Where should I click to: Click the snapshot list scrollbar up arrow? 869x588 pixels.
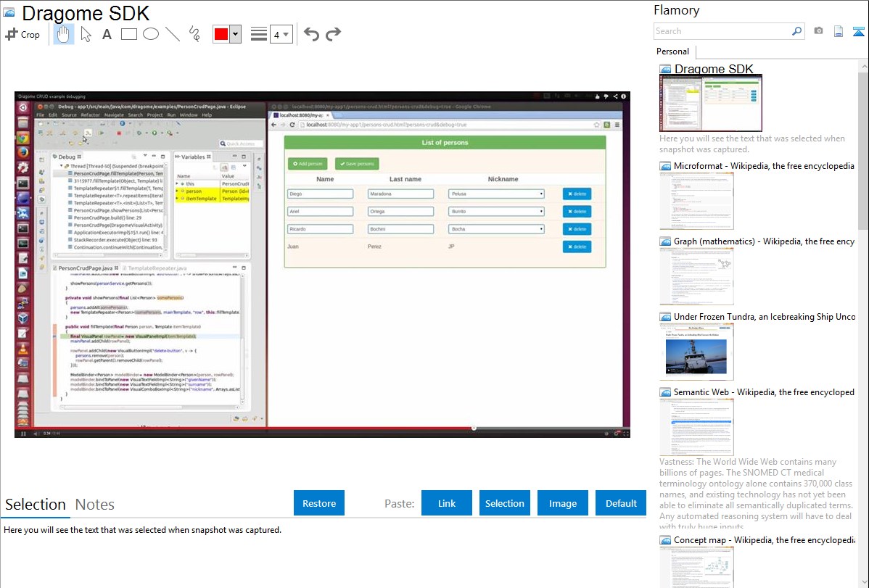click(x=864, y=66)
